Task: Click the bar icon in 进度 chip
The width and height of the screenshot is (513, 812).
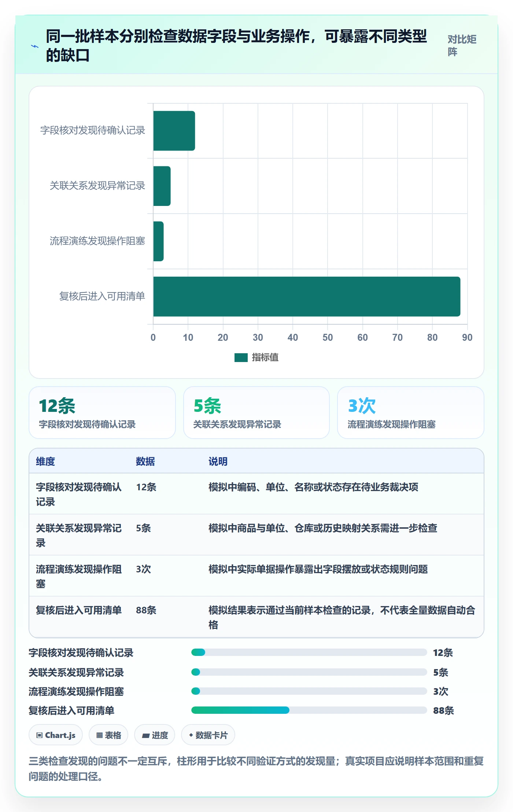Action: click(145, 735)
